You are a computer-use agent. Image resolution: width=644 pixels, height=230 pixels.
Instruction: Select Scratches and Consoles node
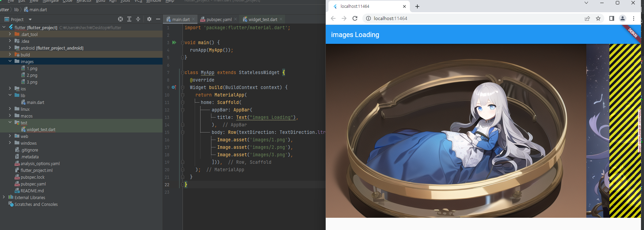point(36,204)
